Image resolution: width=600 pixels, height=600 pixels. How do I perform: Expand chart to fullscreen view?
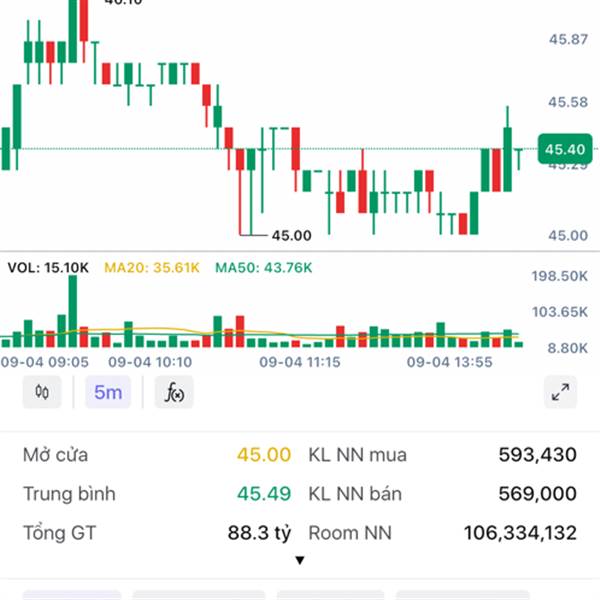(560, 392)
